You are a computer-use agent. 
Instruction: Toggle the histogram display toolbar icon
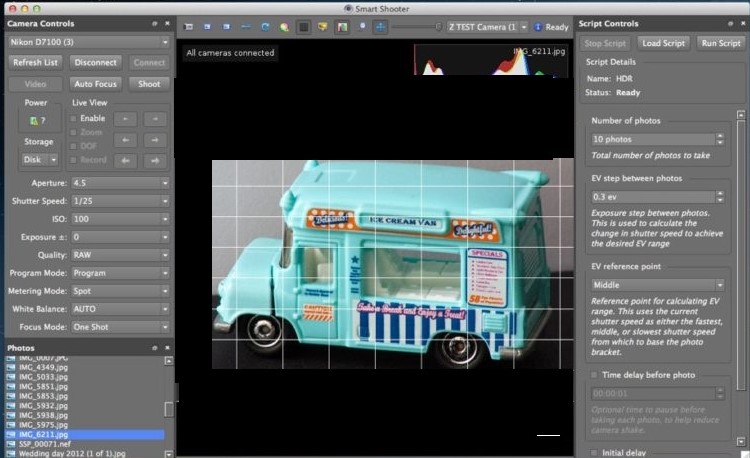point(342,27)
